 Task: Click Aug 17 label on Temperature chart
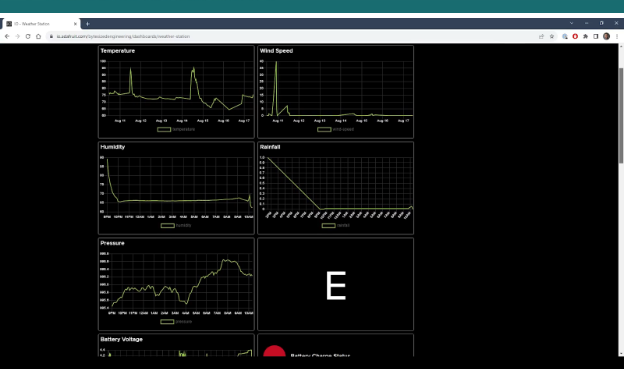point(244,121)
